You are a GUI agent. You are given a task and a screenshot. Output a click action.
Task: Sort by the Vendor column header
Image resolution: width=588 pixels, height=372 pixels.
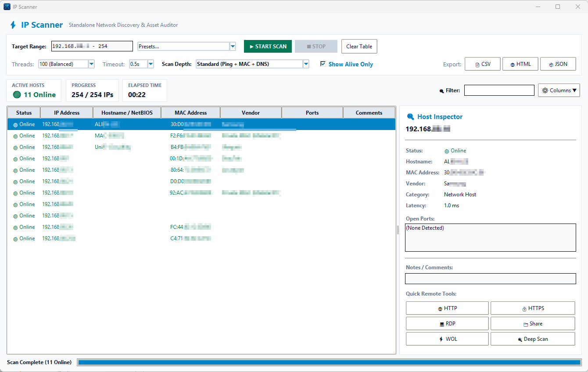coord(251,113)
